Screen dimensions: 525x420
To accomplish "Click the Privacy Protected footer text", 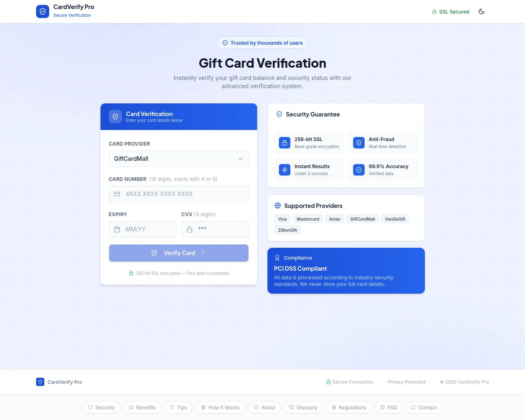I will click(406, 382).
